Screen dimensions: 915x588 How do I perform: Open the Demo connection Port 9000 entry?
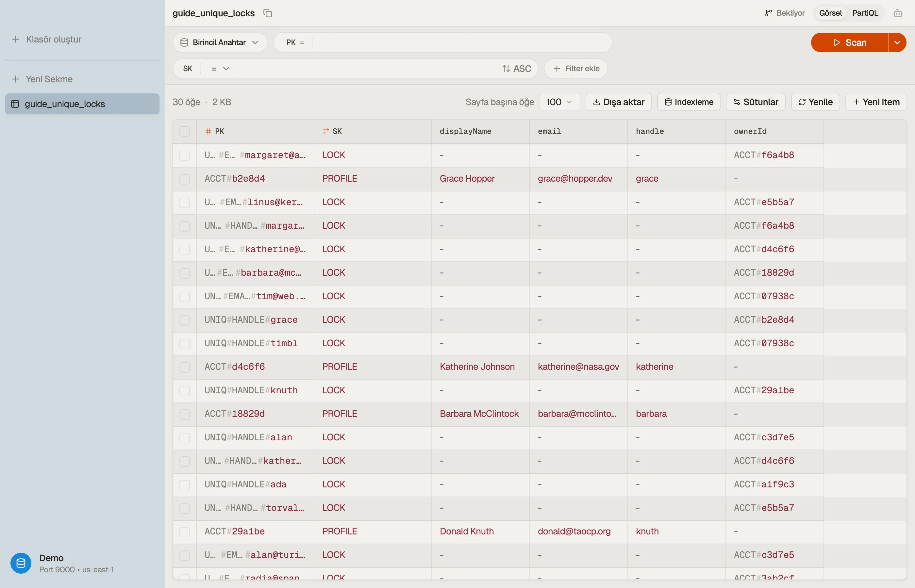click(x=82, y=563)
